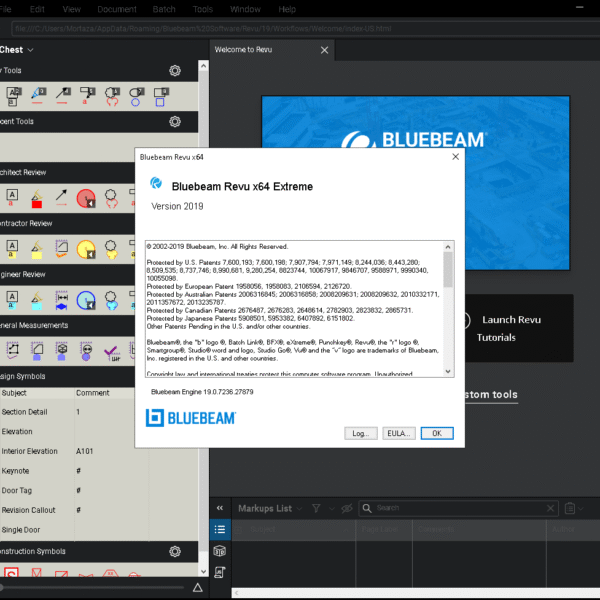Select Engineer Review cyan text box tool
The image size is (600, 600).
[x=12, y=300]
